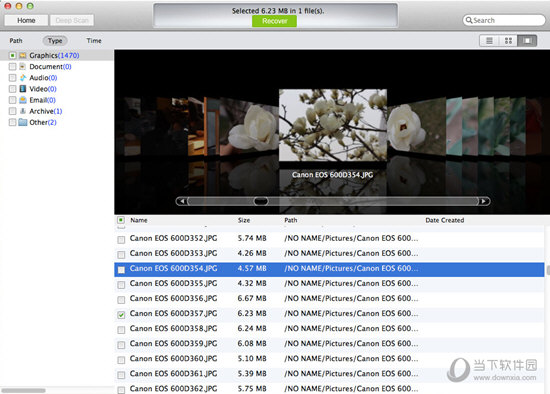The image size is (550, 394).
Task: Switch to list view icon
Action: click(x=489, y=41)
